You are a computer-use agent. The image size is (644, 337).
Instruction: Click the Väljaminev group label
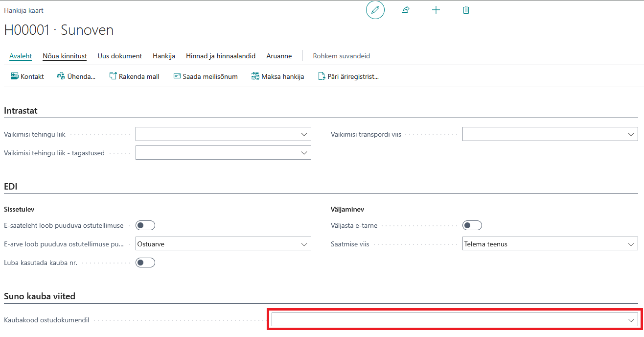point(347,209)
